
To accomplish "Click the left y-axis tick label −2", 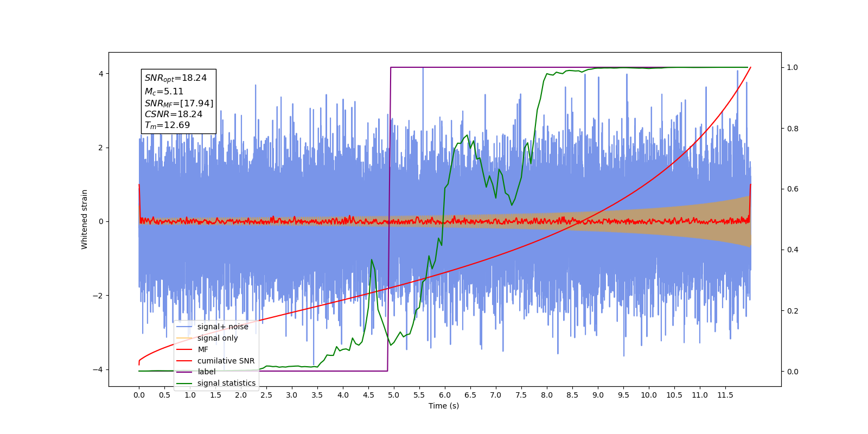I will [x=98, y=296].
